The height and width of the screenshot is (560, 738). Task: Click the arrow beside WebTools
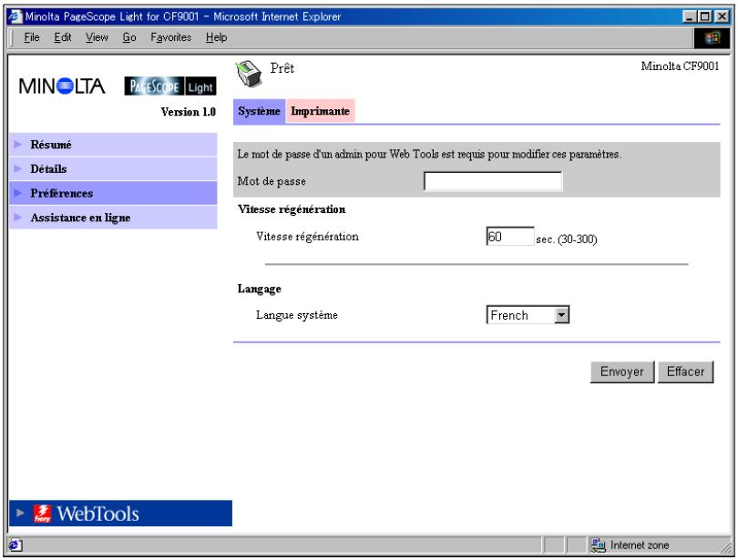(20, 513)
